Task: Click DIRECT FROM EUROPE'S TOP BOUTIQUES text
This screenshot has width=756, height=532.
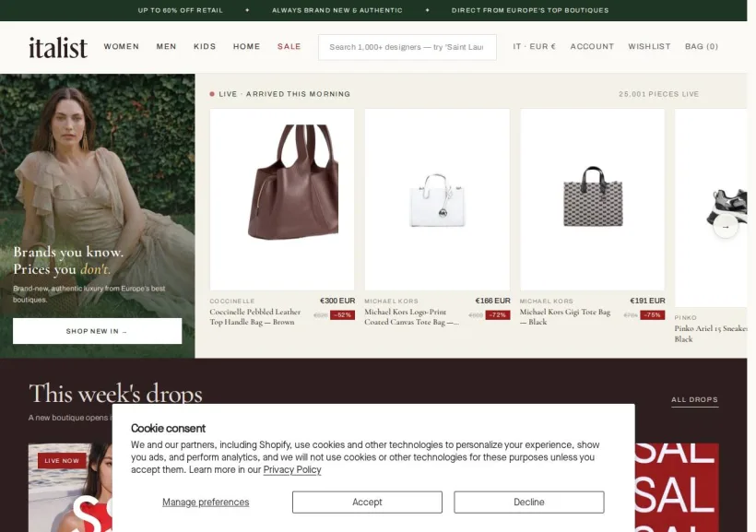Action: (x=530, y=10)
